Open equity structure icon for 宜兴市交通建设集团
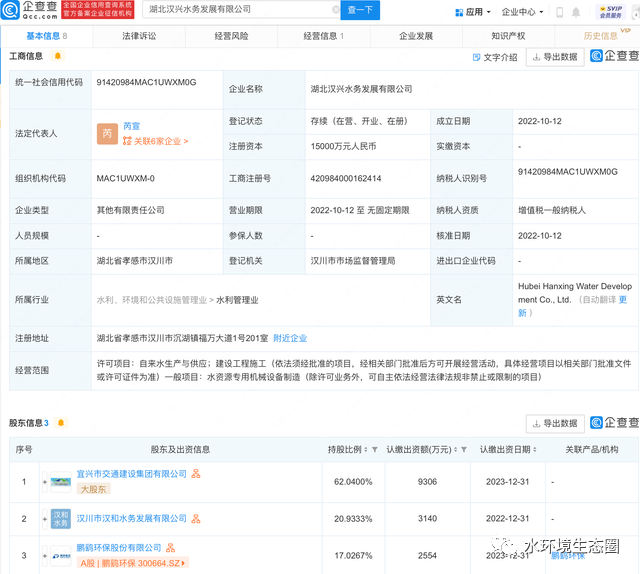Image resolution: width=640 pixels, height=574 pixels. tap(196, 474)
